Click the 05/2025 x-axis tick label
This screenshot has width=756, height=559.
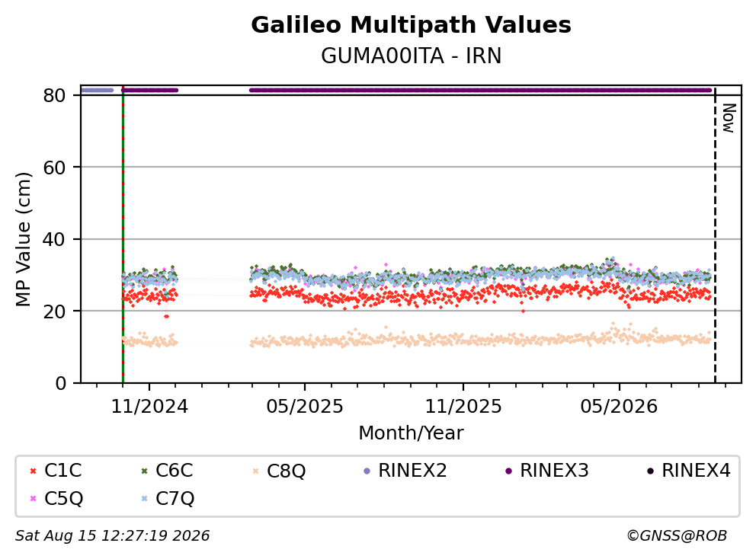[x=305, y=407]
